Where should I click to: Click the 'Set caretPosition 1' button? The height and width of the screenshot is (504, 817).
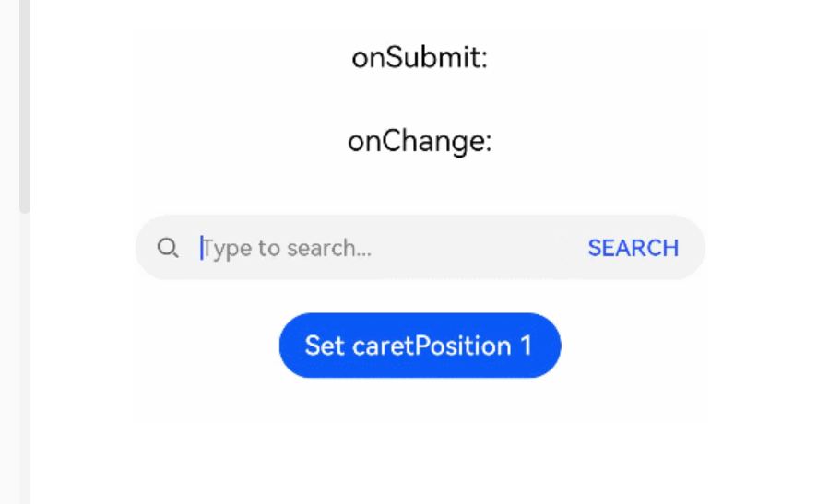pos(420,346)
